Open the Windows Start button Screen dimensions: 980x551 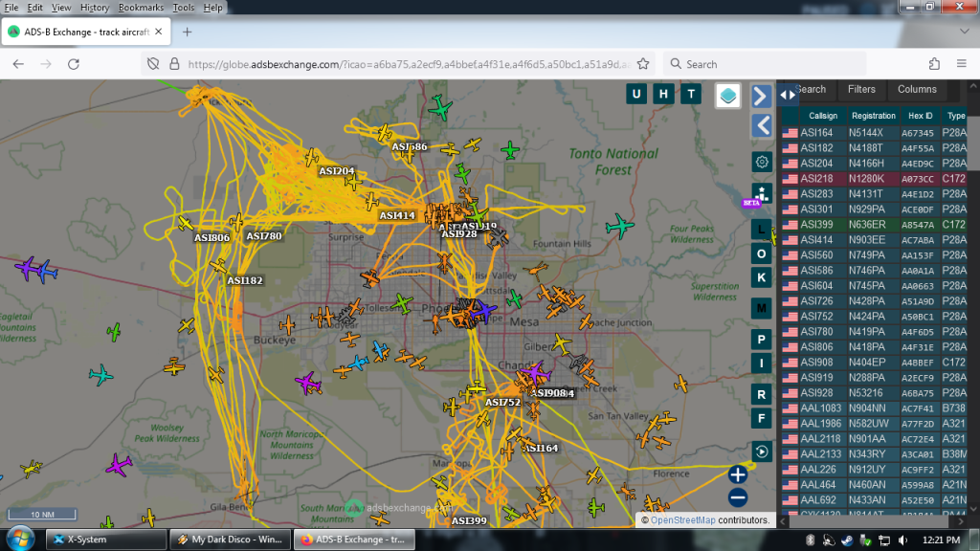click(x=20, y=540)
